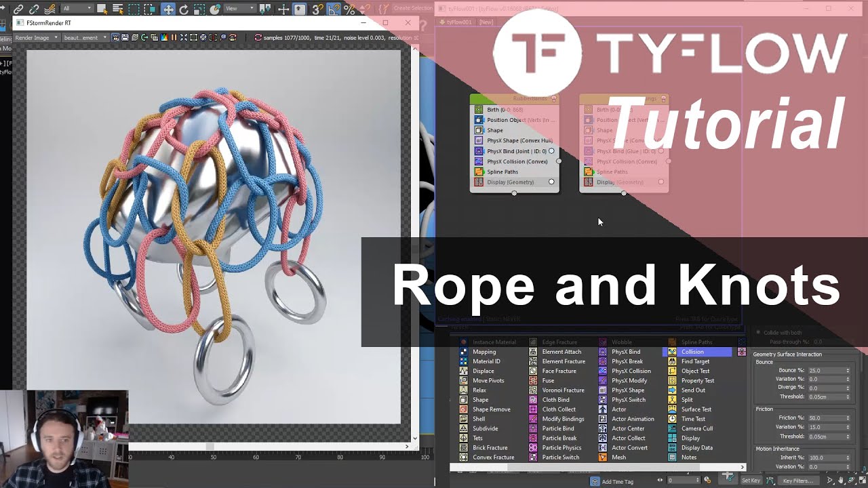Screen dimensions: 868x488
Task: Toggle the Rubberbands event lock icon
Action: point(553,99)
